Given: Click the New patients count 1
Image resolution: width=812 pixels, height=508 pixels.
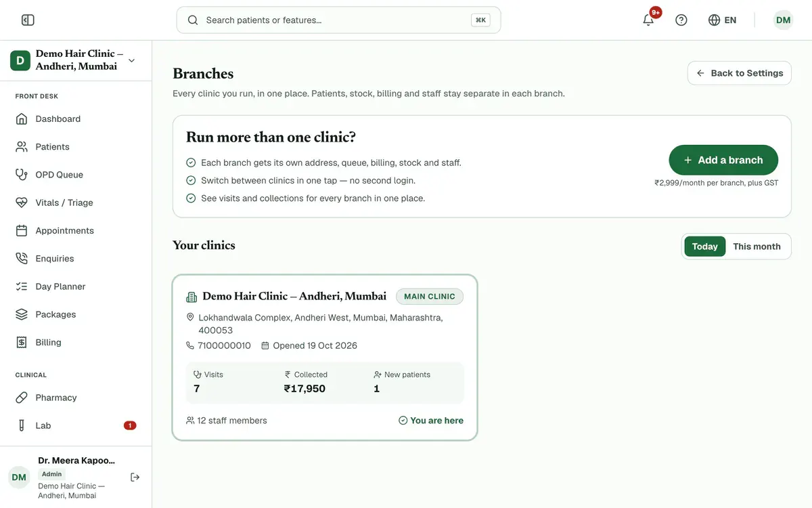Looking at the screenshot, I should pyautogui.click(x=377, y=389).
